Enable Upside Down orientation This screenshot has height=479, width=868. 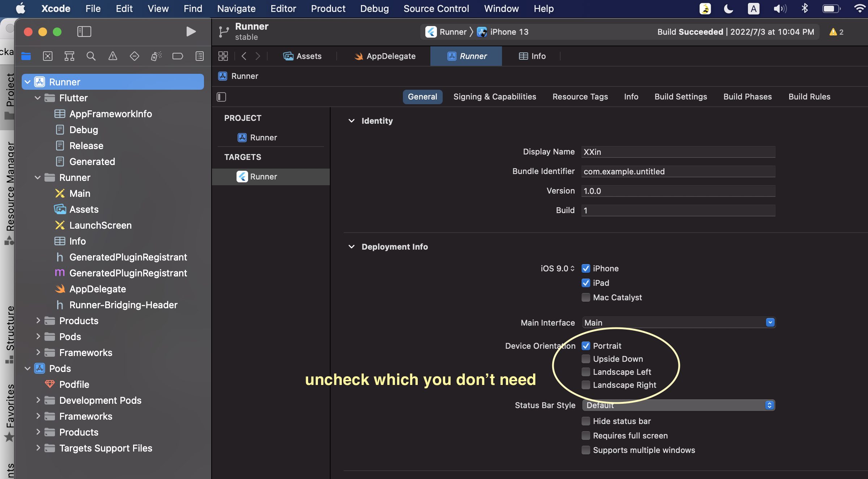pyautogui.click(x=586, y=359)
